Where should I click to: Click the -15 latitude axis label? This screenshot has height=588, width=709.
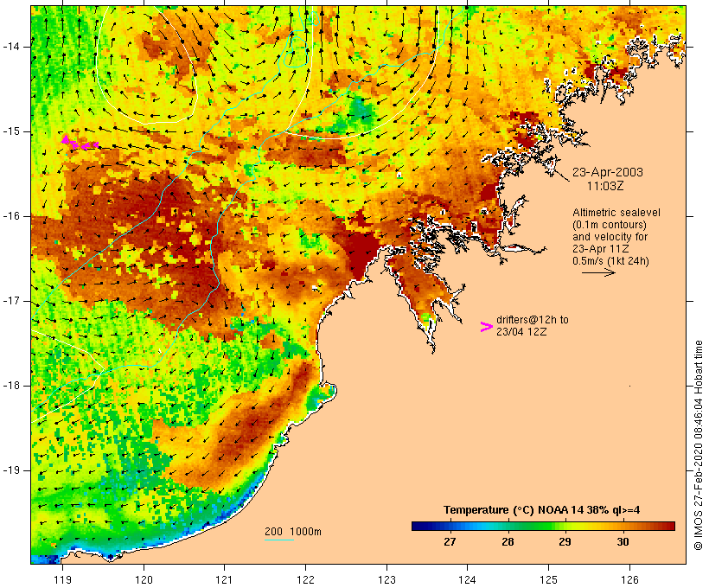(11, 131)
